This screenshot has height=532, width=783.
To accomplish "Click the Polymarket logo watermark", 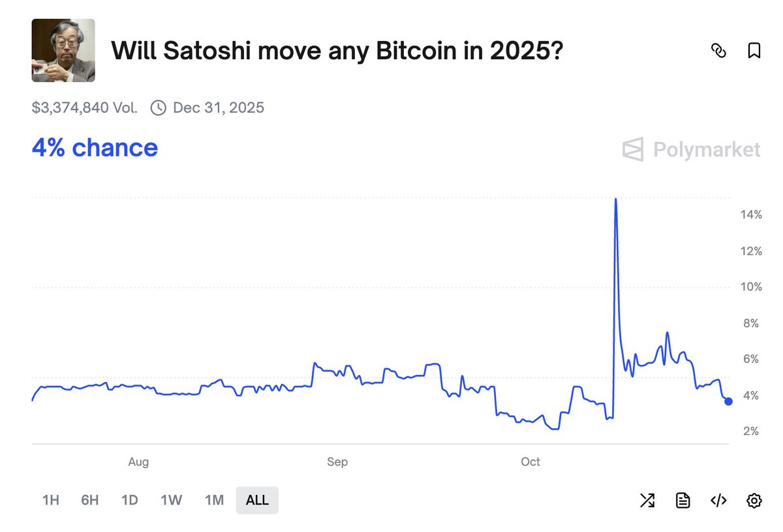I will pyautogui.click(x=691, y=150).
